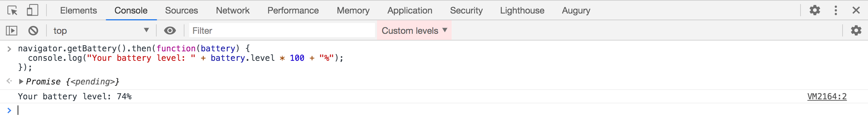Switch to the Elements tab
This screenshot has height=125, width=868.
[x=78, y=10]
